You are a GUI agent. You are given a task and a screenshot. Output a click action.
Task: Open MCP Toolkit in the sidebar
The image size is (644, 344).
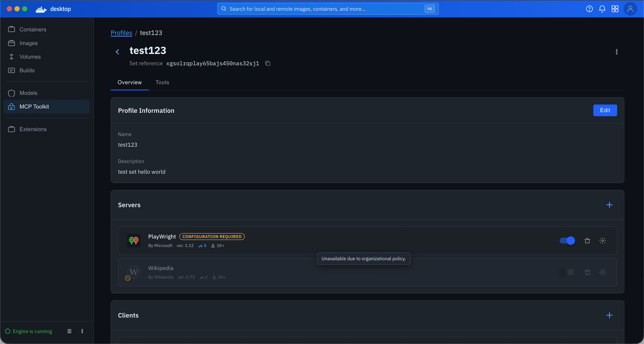(34, 107)
